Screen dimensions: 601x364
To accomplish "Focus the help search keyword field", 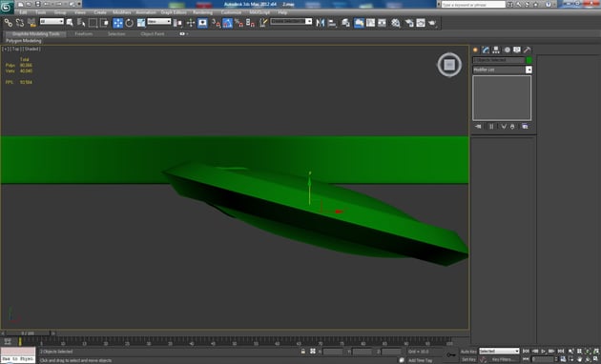I will [x=473, y=4].
